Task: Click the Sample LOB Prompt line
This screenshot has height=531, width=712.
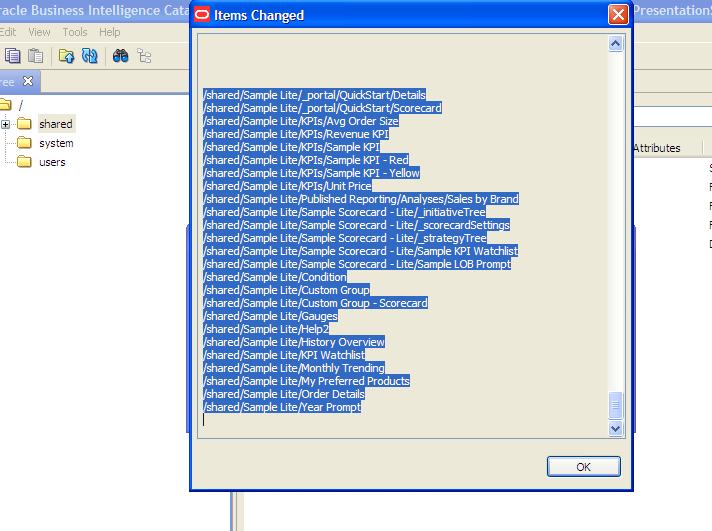Action: click(x=357, y=264)
